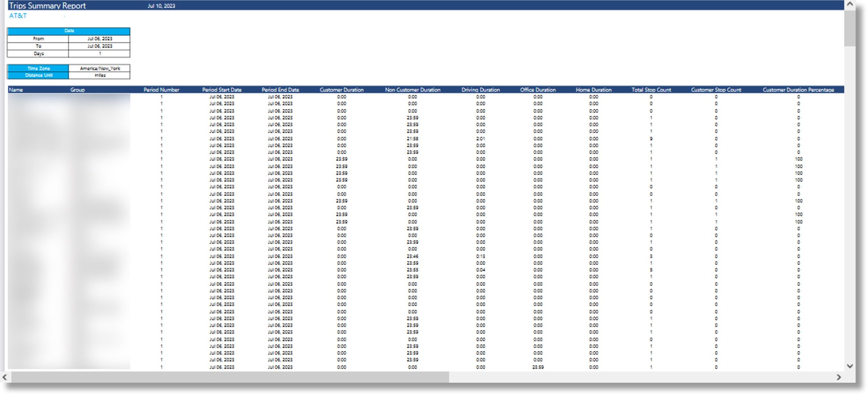Select the Total Stop Count column header

651,90
